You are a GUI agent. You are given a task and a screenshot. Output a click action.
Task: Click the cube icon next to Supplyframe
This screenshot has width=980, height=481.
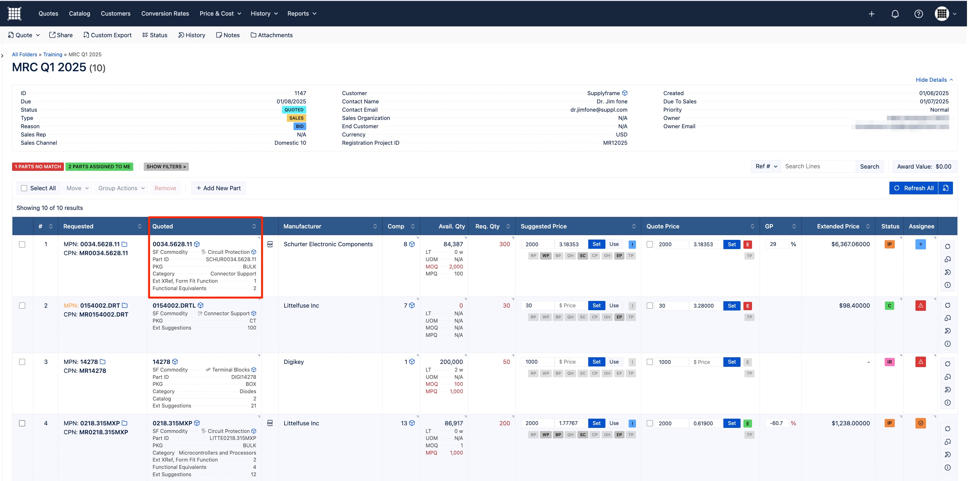click(625, 93)
